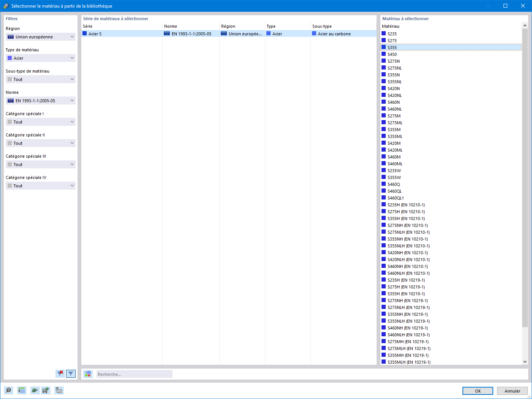Click the green import arrow icon
This screenshot has width=532, height=399.
point(35,390)
